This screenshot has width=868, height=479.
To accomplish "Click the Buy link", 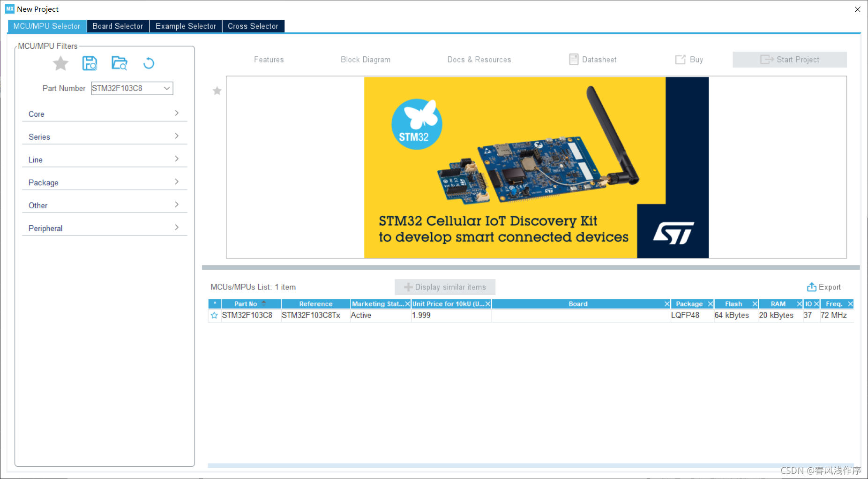I will (x=689, y=60).
